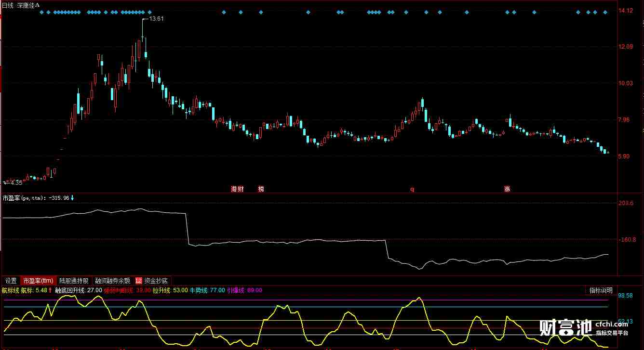
Task: Click the 14.12 price axis label
Action: point(626,11)
